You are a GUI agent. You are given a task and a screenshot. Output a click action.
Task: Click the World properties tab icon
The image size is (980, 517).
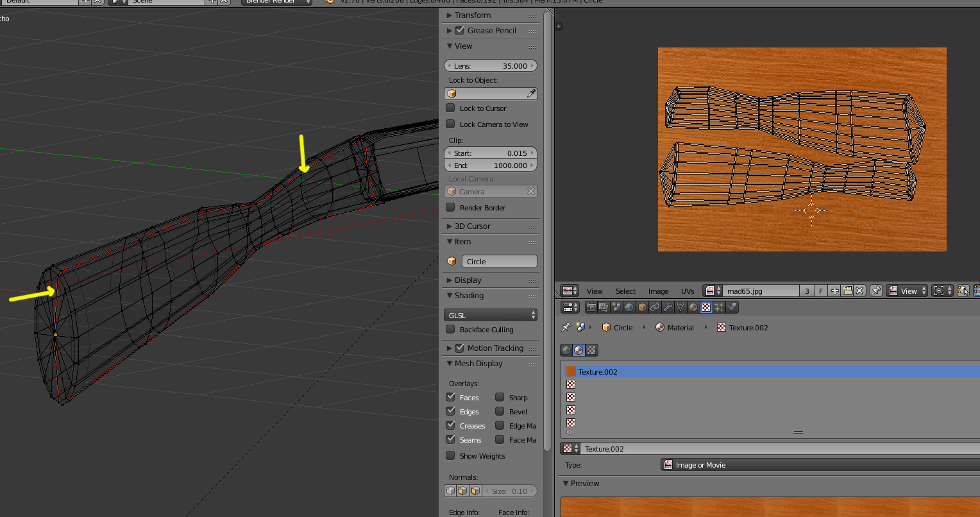coord(629,308)
